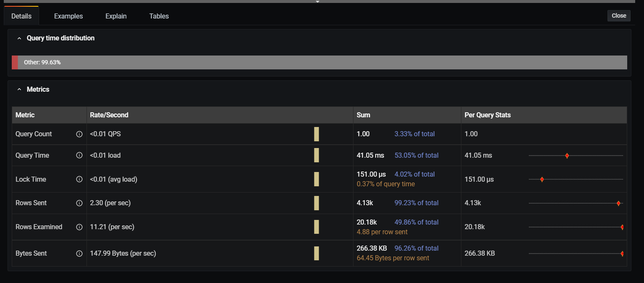
Task: Open the Query Time info icon
Action: (x=79, y=155)
